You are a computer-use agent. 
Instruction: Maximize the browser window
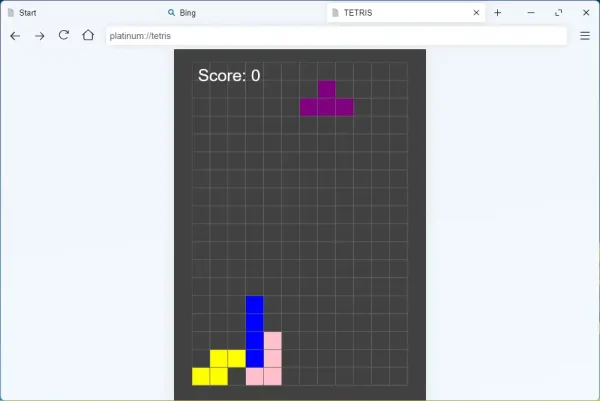[559, 13]
